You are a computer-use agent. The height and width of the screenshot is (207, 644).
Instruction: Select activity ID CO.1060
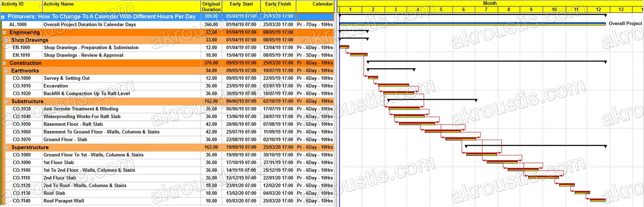(22, 132)
